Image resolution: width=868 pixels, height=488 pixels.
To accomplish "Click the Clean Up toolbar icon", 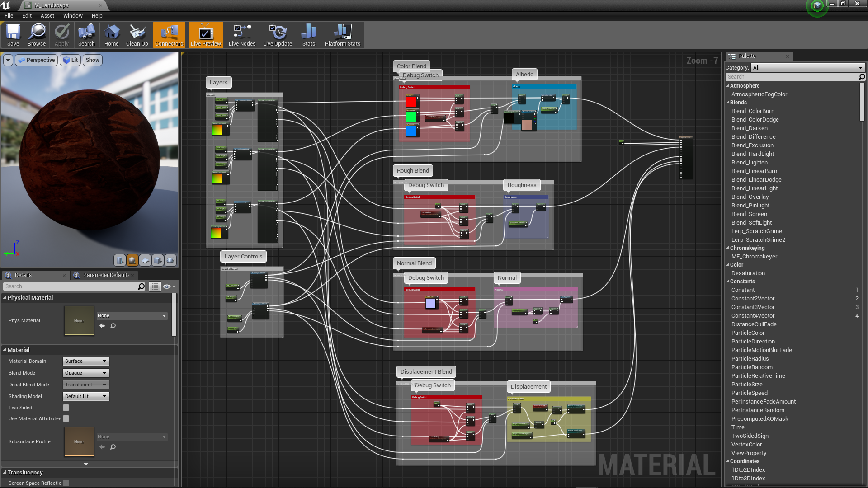I will (137, 35).
